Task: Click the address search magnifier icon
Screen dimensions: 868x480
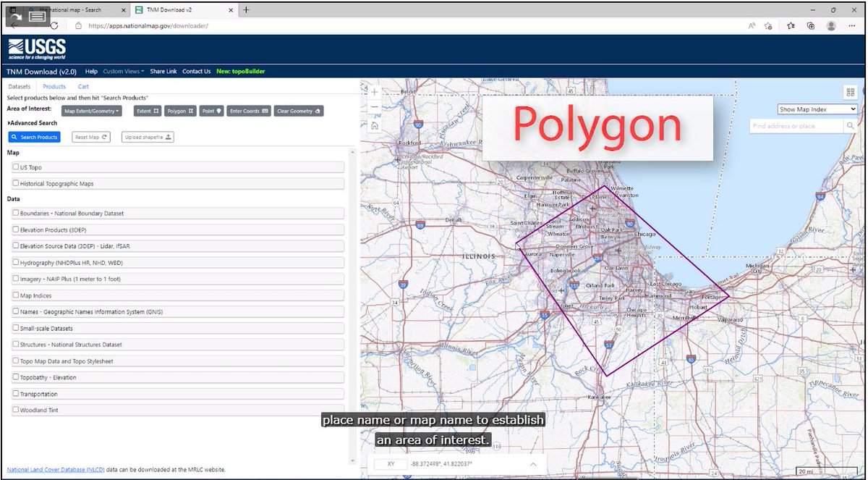Action: click(x=850, y=126)
